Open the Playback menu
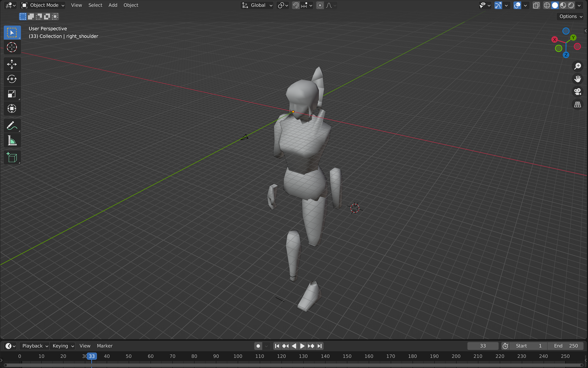Screen dimensions: 588x368 [x=35, y=346]
